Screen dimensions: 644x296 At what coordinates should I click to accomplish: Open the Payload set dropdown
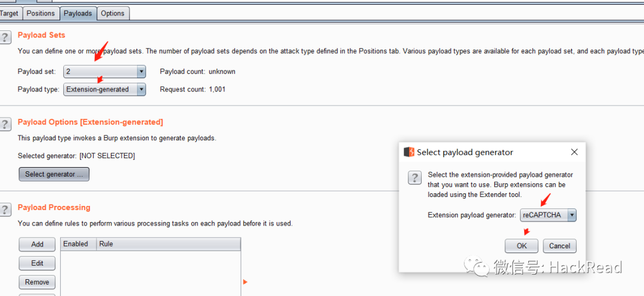(x=105, y=72)
